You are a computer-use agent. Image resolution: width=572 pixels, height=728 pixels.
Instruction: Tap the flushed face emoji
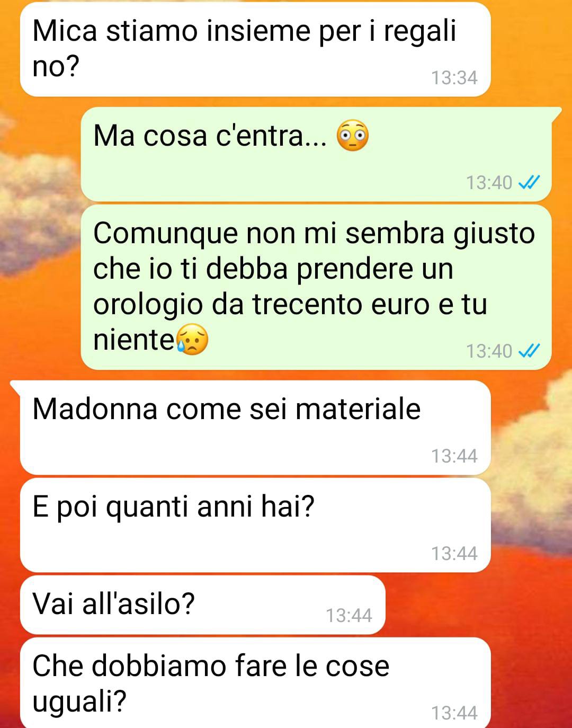click(353, 136)
